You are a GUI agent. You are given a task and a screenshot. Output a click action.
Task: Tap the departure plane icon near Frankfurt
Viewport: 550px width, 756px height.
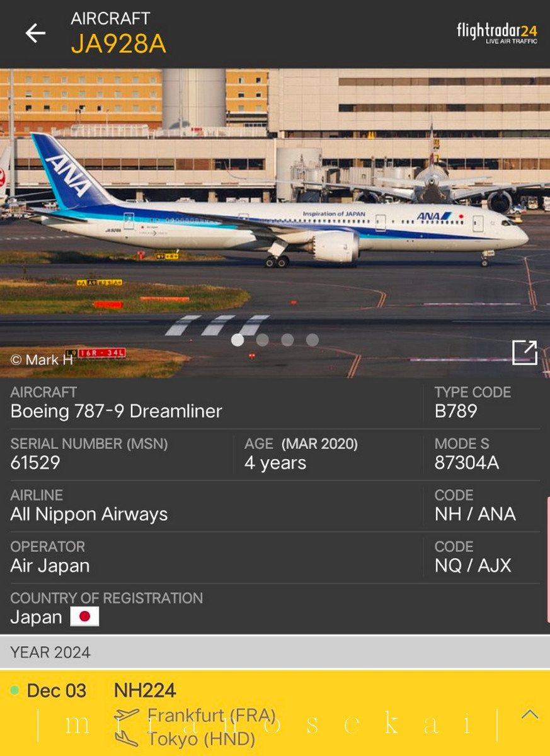click(127, 716)
